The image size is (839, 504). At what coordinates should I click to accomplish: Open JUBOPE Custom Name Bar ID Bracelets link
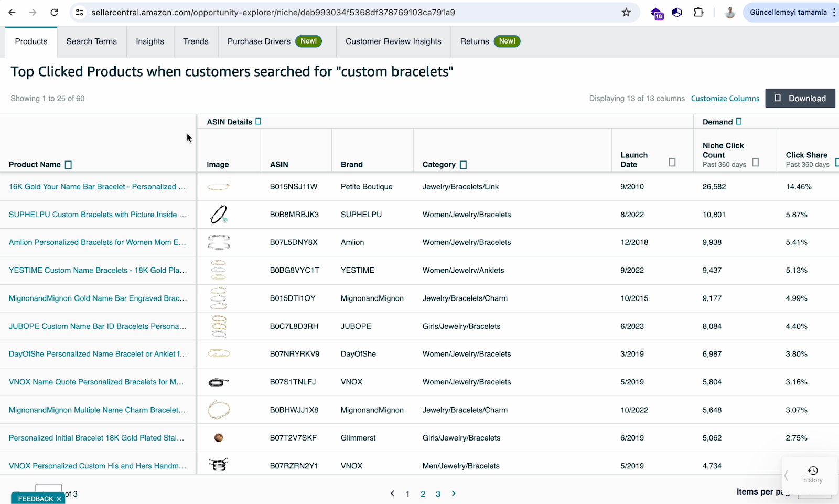pos(98,326)
